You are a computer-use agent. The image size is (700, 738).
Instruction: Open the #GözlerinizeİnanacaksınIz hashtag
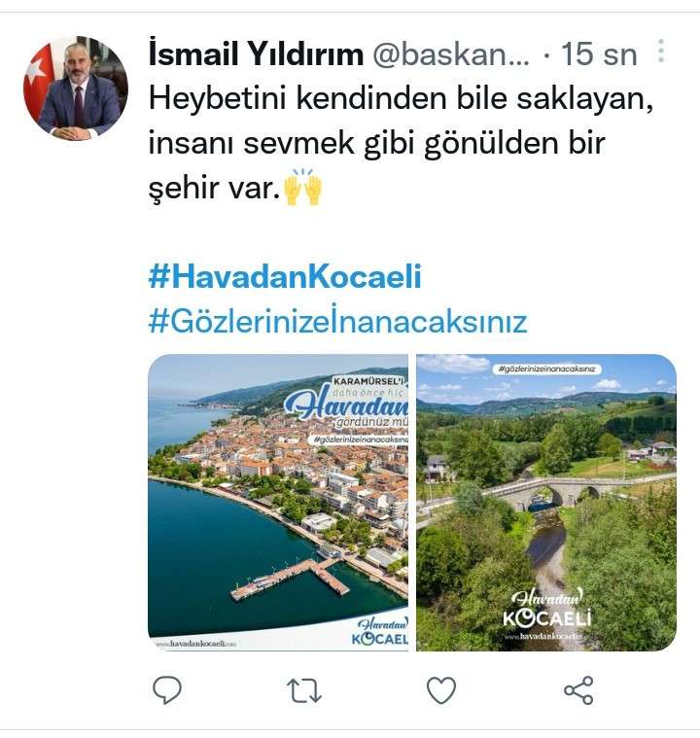[337, 321]
